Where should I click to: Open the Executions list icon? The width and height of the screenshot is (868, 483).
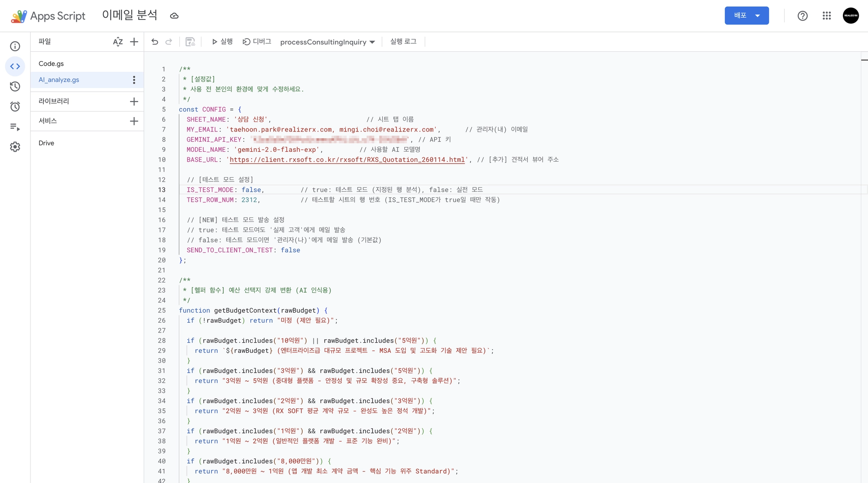pos(15,127)
